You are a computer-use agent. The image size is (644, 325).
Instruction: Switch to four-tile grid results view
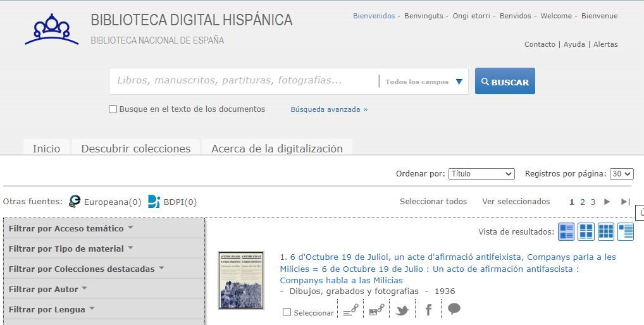point(586,231)
